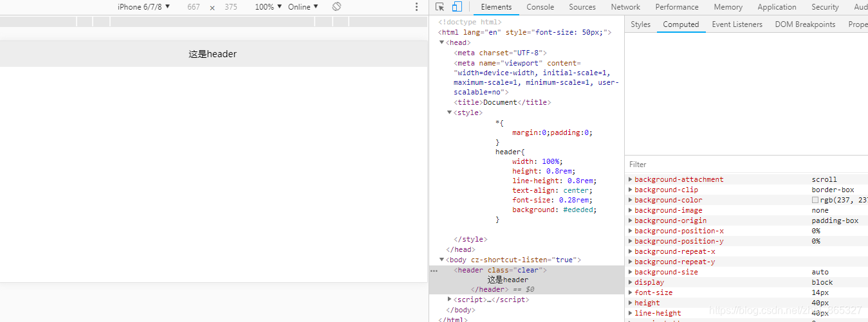
Task: Open the Online network throttling dropdown
Action: click(303, 6)
